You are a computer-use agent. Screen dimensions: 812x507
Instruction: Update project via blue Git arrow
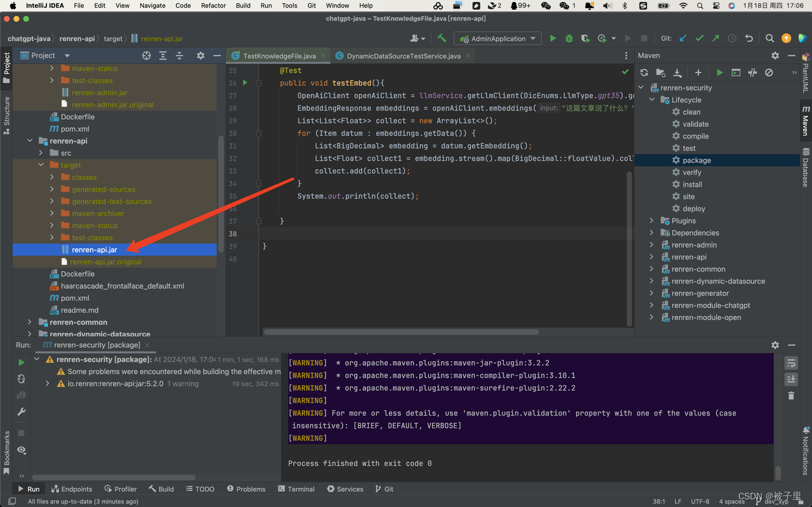[x=683, y=38]
